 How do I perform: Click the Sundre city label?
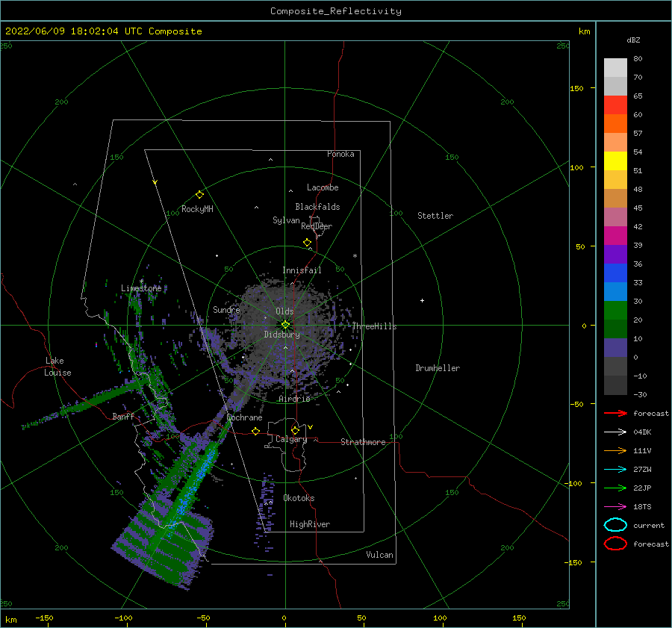(226, 310)
